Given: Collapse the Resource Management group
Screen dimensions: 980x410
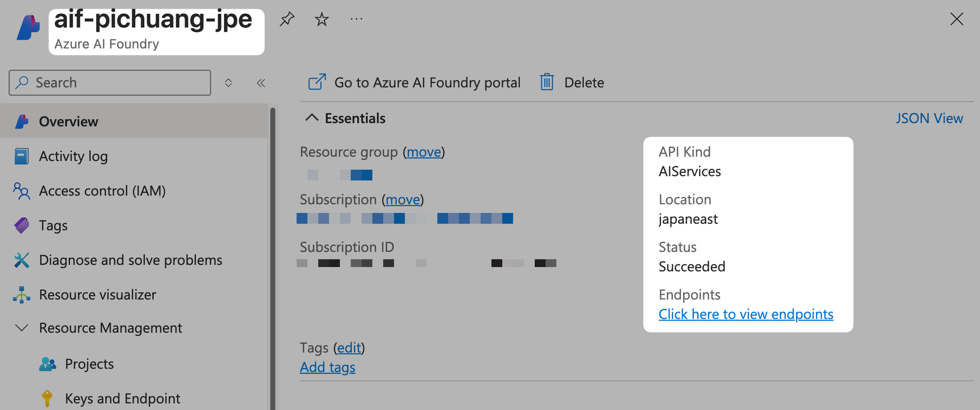Looking at the screenshot, I should click(x=22, y=328).
